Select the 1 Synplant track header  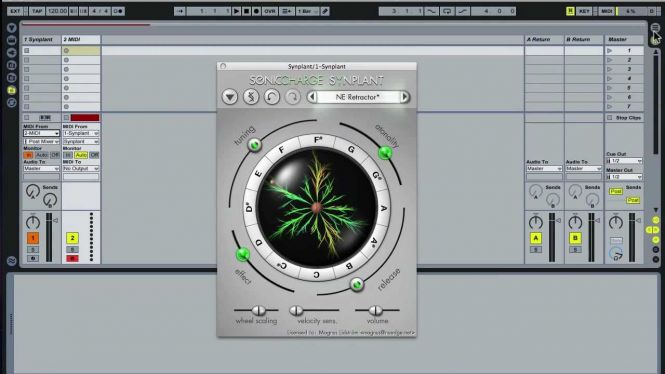tap(42, 39)
